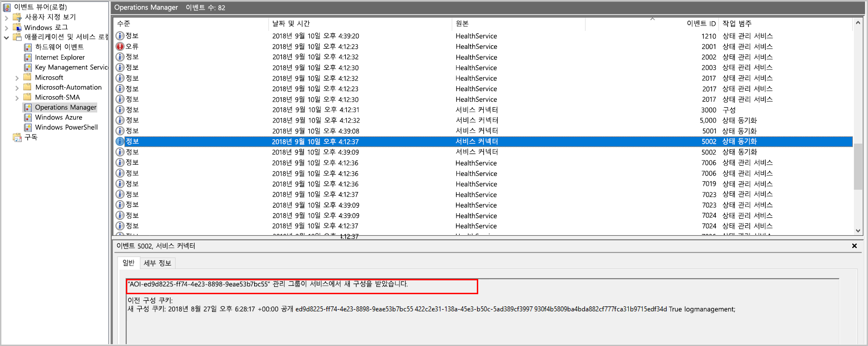Select Windows Azure in the tree
The image size is (868, 346).
click(x=58, y=117)
